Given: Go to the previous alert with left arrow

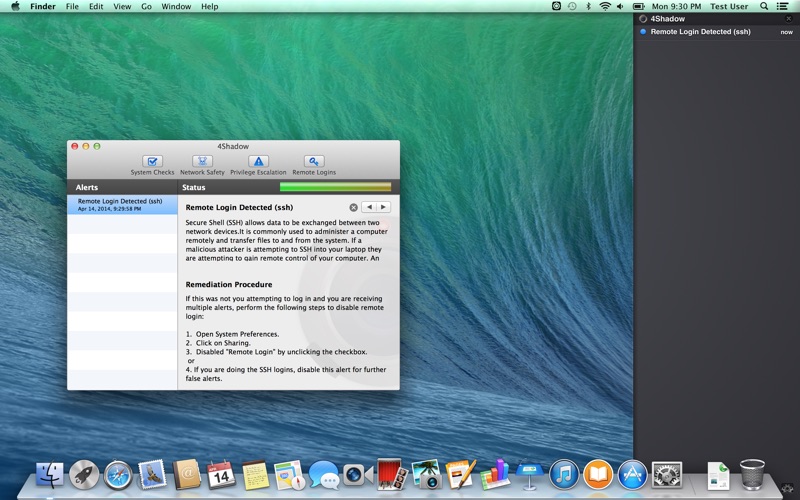Looking at the screenshot, I should pyautogui.click(x=369, y=207).
